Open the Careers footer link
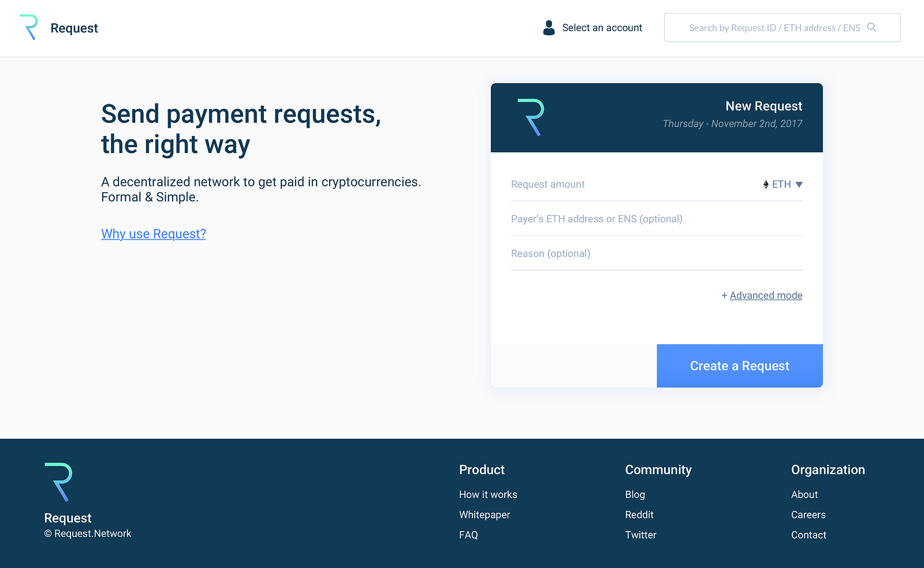 coord(808,515)
